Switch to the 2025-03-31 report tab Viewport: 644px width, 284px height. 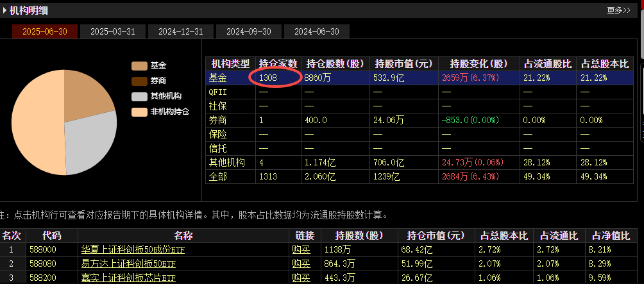(x=112, y=31)
